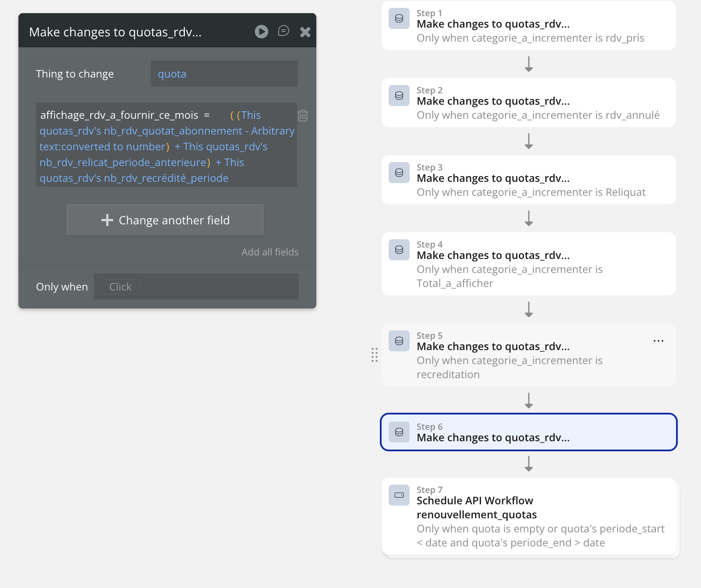The width and height of the screenshot is (701, 588).
Task: Click the Add all fields link
Action: (x=270, y=252)
